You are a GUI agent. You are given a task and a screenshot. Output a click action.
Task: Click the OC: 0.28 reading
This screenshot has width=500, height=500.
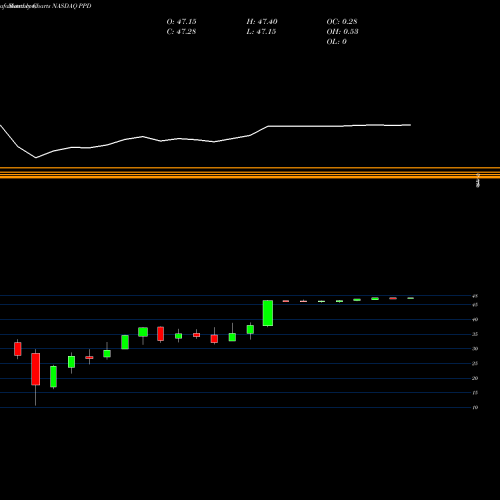point(342,22)
